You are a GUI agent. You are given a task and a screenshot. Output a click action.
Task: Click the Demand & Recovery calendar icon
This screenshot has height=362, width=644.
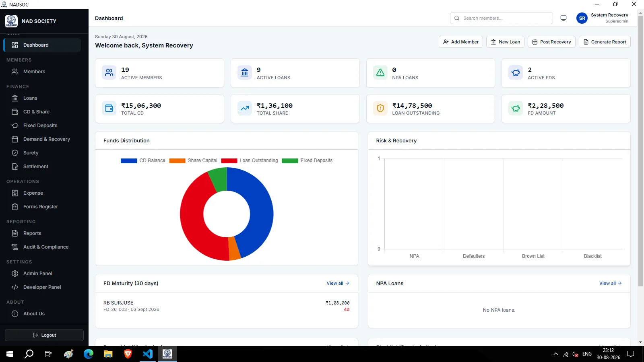coord(15,139)
